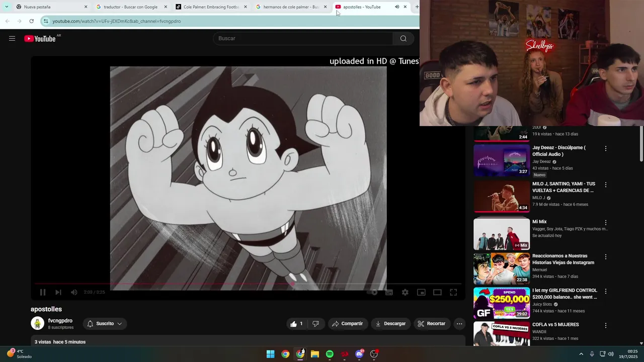
Task: Click the YouTube search input field
Action: pos(303,39)
